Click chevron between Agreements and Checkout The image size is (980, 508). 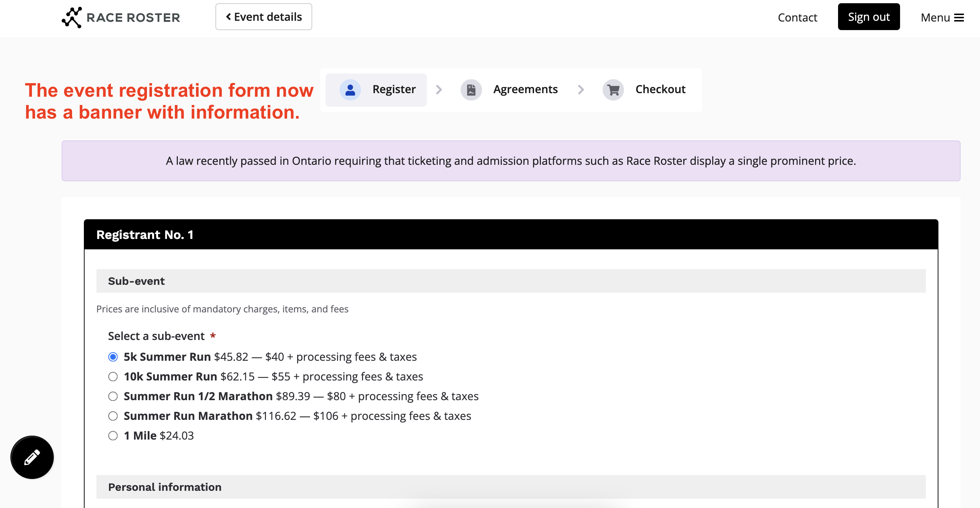(581, 90)
